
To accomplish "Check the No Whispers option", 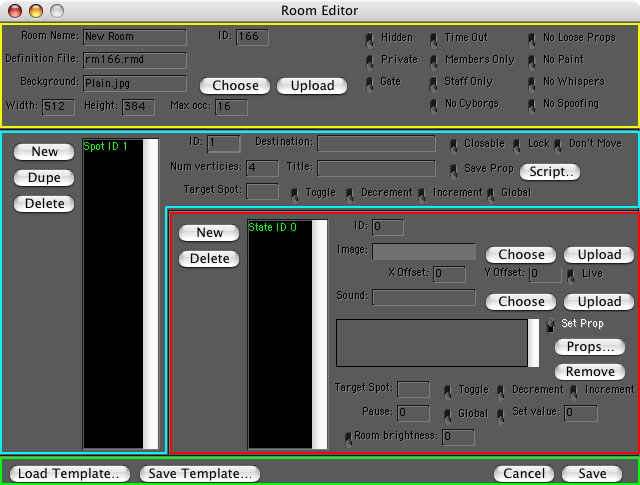I will (532, 82).
